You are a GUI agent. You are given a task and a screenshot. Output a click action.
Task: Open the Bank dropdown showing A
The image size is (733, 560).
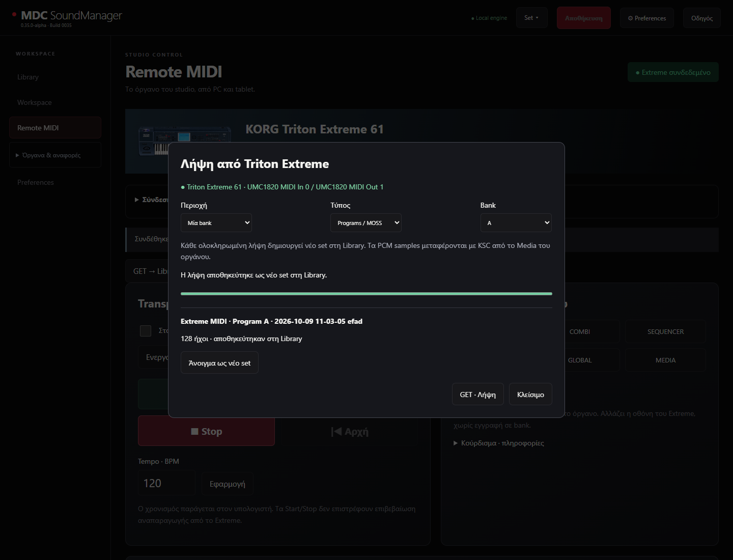coord(516,223)
